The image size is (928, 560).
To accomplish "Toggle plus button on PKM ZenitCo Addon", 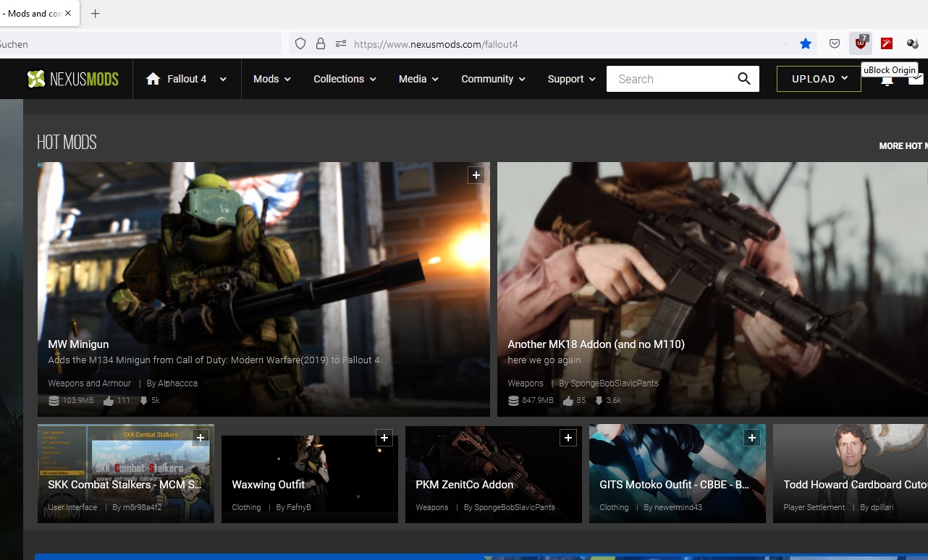I will [x=568, y=438].
